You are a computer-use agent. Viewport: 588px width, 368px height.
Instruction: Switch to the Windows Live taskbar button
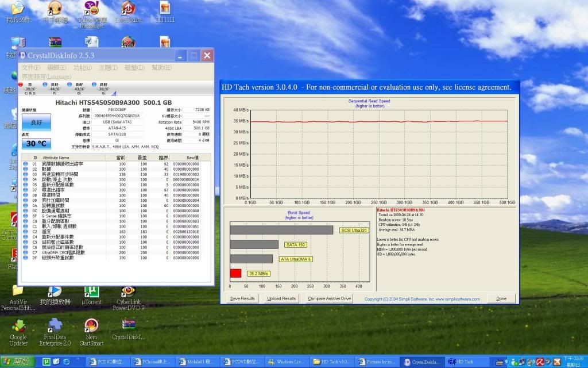tap(287, 362)
